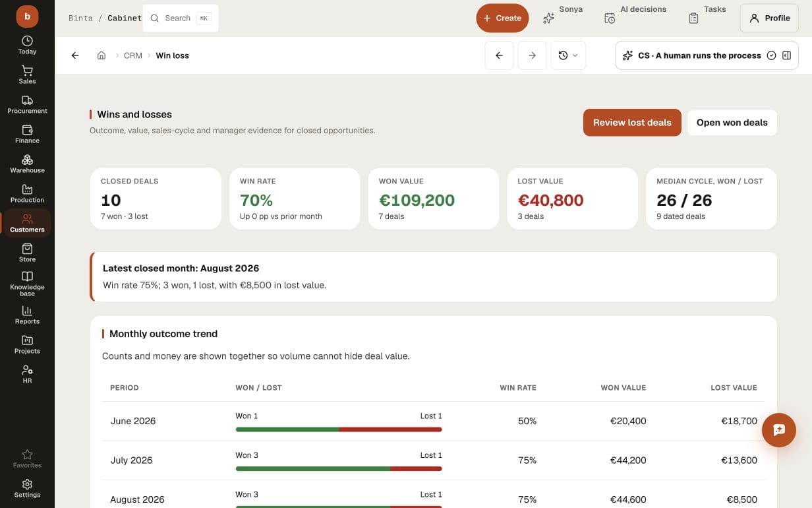Viewport: 812px width, 508px height.
Task: Click Open won deals button
Action: click(732, 123)
